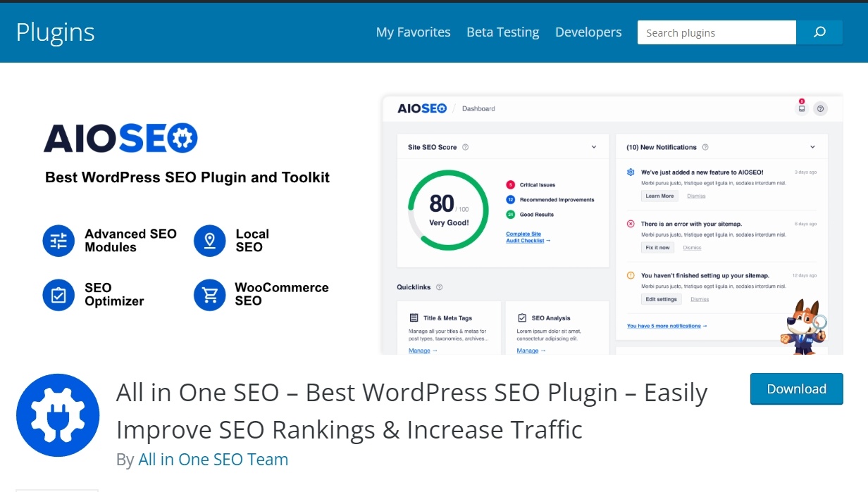Dismiss the unfinished sitemap setup notification
Image resolution: width=868 pixels, height=492 pixels.
tap(700, 299)
